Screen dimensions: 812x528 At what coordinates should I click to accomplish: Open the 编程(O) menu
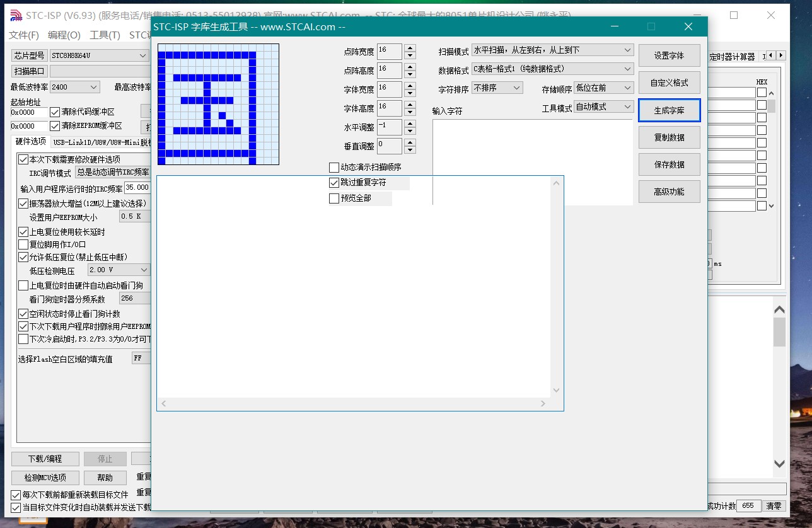(64, 35)
